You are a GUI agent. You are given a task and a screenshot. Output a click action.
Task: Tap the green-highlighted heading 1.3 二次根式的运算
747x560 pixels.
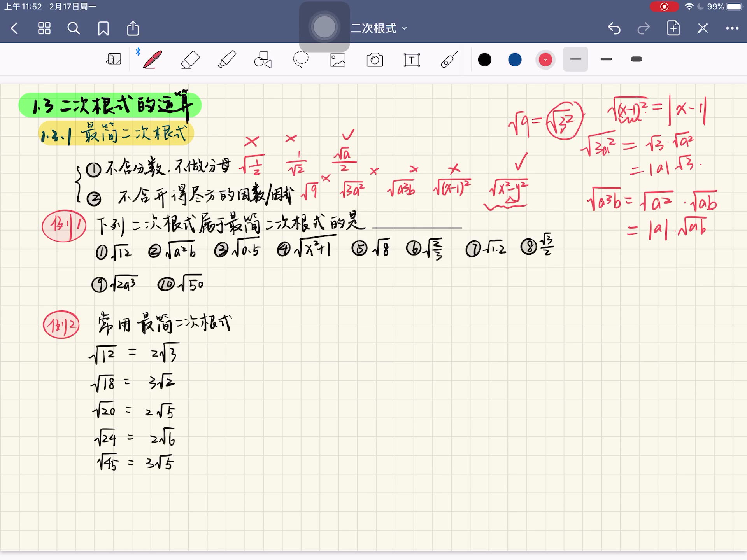110,105
